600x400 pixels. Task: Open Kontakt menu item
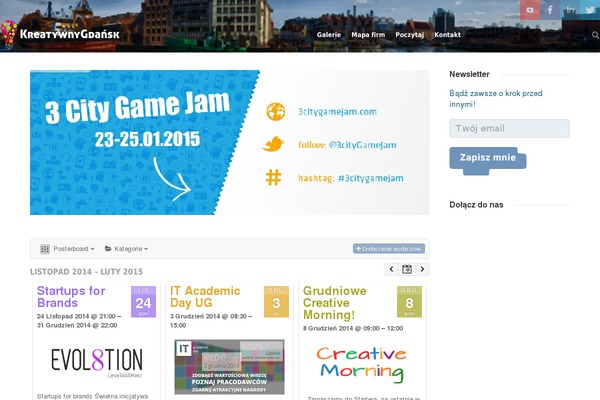(x=447, y=35)
